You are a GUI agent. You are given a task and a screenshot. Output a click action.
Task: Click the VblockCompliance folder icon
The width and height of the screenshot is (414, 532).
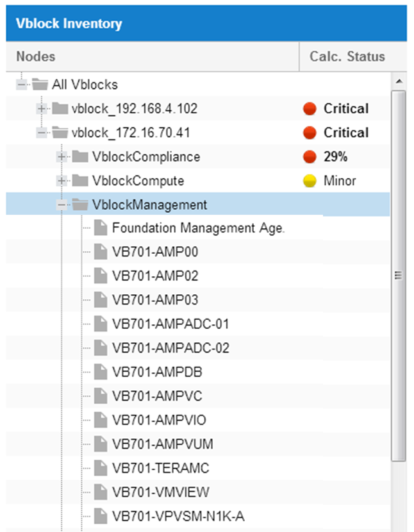(x=80, y=156)
